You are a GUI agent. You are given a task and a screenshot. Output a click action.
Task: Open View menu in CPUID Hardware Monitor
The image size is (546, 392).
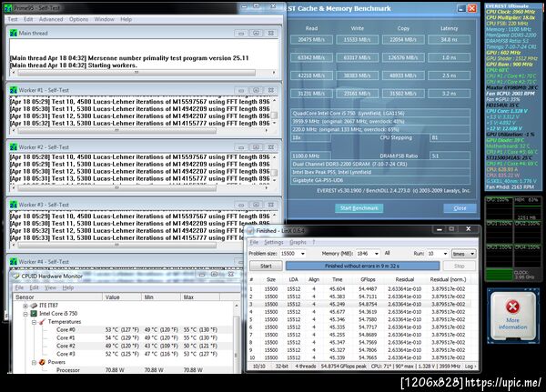point(50,287)
